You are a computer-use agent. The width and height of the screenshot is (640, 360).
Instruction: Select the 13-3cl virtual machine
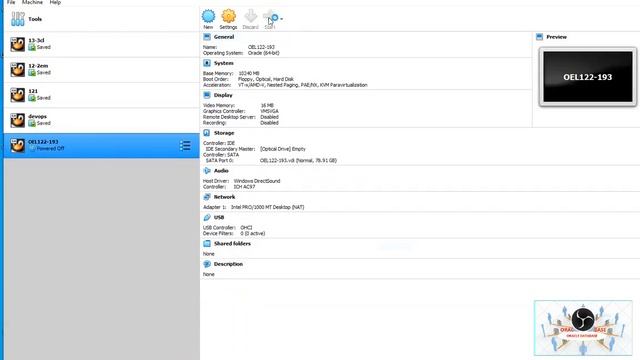[x=102, y=44]
